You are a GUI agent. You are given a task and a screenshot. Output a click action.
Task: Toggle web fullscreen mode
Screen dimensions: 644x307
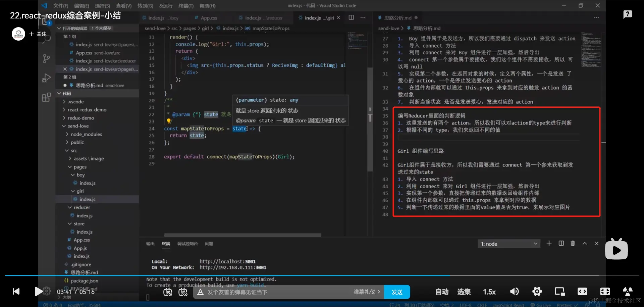coord(605,292)
